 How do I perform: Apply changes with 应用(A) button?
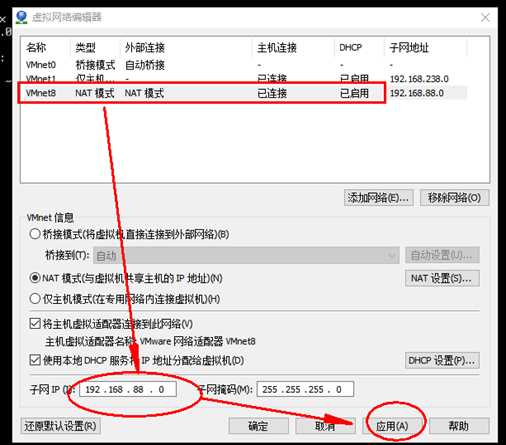point(392,426)
